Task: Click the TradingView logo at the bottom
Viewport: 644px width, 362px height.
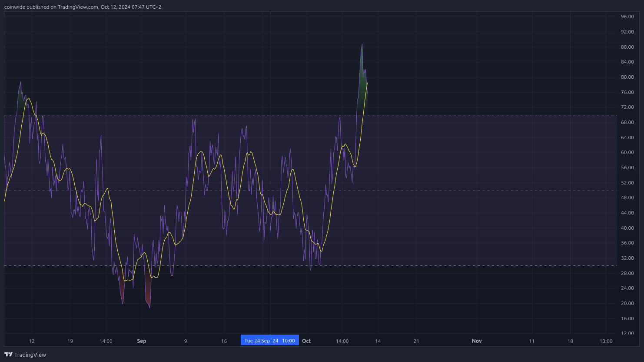Action: pyautogui.click(x=25, y=355)
